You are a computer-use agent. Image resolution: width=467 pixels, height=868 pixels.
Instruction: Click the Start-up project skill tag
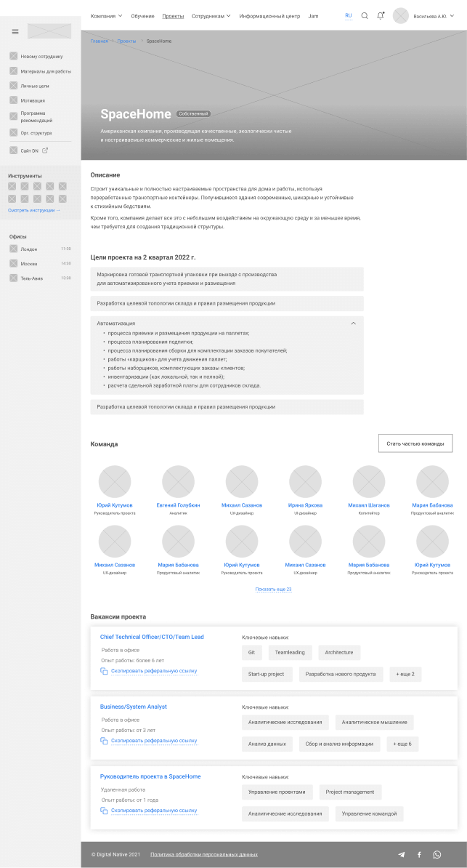click(x=267, y=674)
